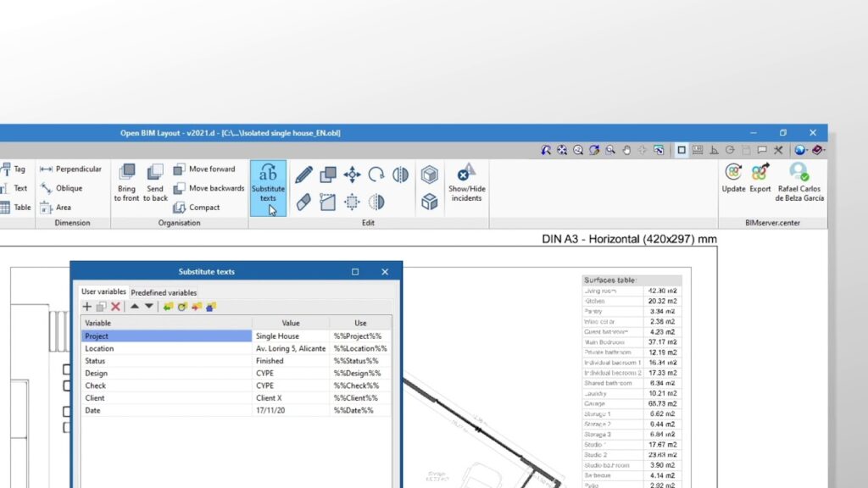This screenshot has height=488, width=868.
Task: Select the pencil Edit tool
Action: click(x=303, y=175)
